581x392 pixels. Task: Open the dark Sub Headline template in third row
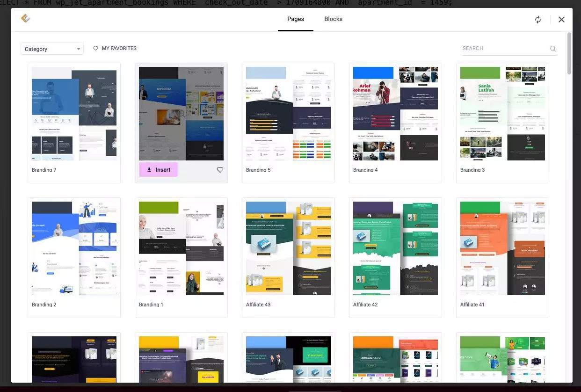pos(74,359)
